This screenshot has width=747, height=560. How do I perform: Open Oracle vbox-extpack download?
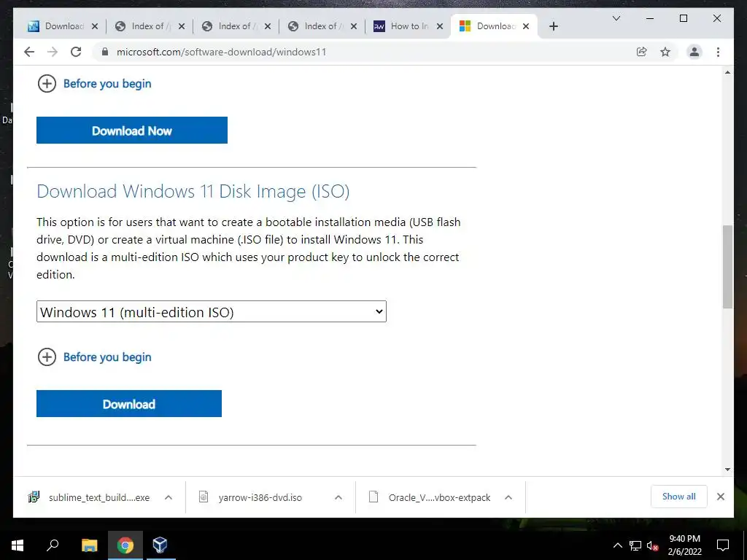click(x=430, y=497)
